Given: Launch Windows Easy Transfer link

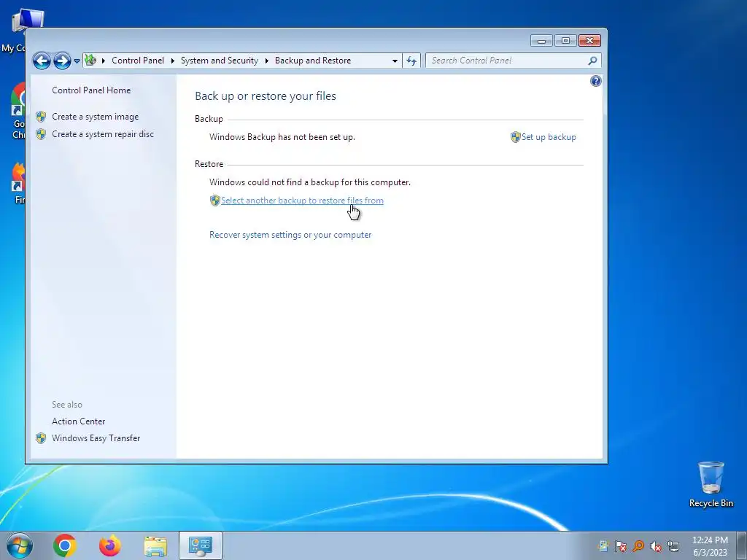Looking at the screenshot, I should coord(96,438).
